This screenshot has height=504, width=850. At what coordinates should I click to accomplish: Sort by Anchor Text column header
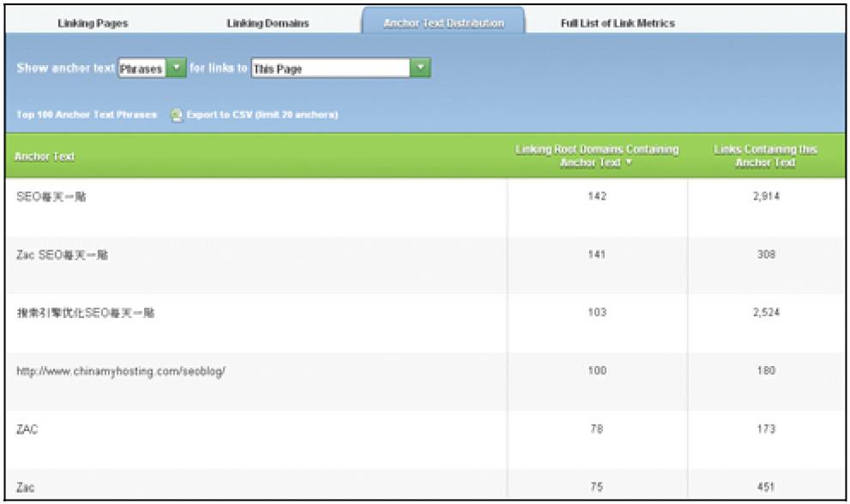pyautogui.click(x=45, y=157)
